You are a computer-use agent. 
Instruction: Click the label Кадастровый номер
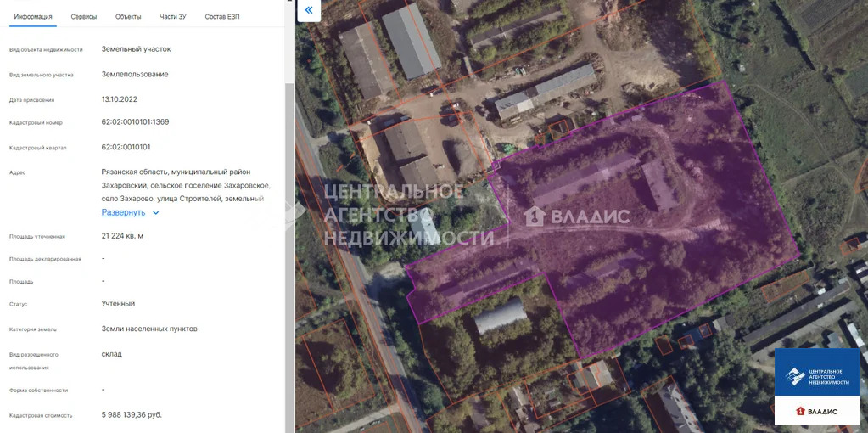[36, 123]
